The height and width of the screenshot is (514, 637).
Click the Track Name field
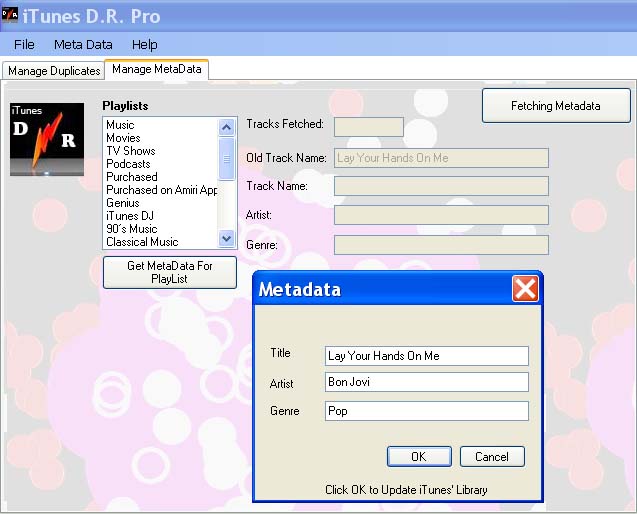coord(441,186)
